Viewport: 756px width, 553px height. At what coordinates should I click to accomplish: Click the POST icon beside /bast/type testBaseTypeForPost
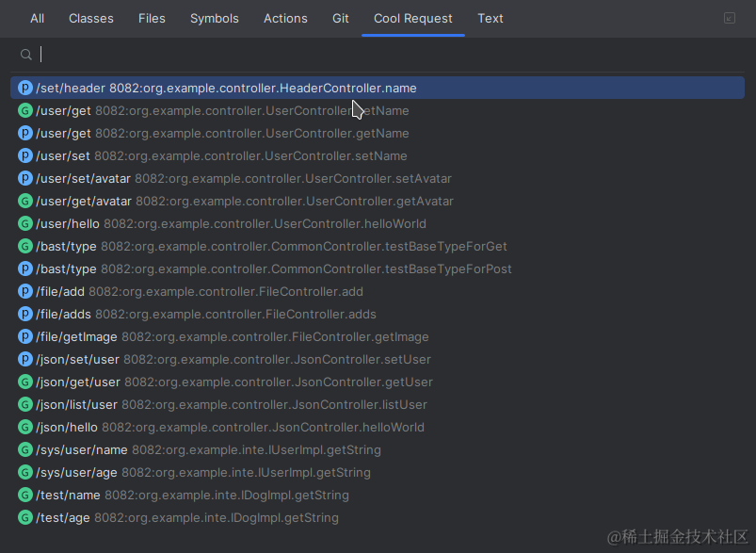25,268
